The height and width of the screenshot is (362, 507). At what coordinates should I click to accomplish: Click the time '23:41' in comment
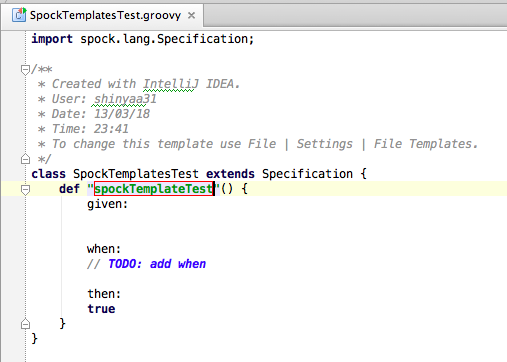[x=111, y=129]
